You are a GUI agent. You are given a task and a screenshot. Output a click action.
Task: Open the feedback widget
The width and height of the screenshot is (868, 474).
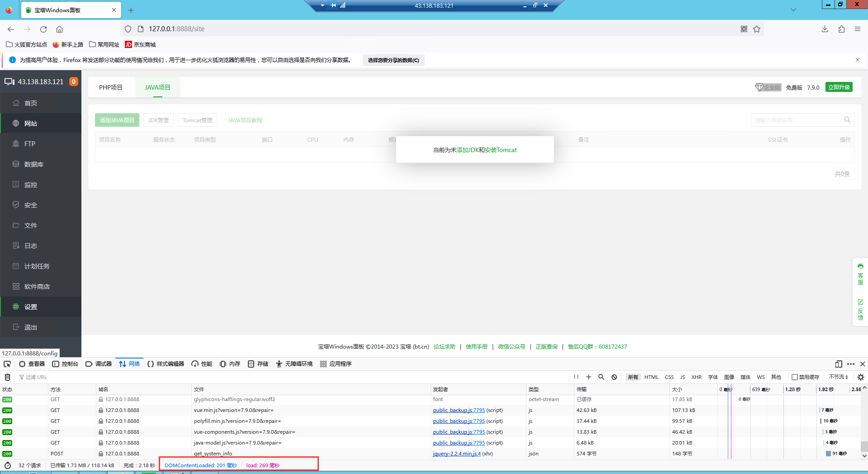(x=860, y=310)
